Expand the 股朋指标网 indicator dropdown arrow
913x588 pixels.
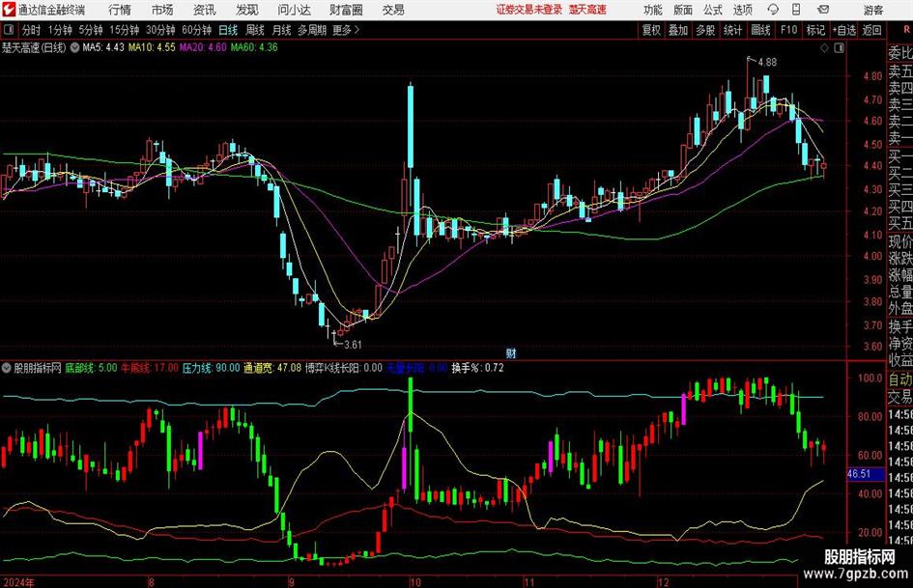6,368
